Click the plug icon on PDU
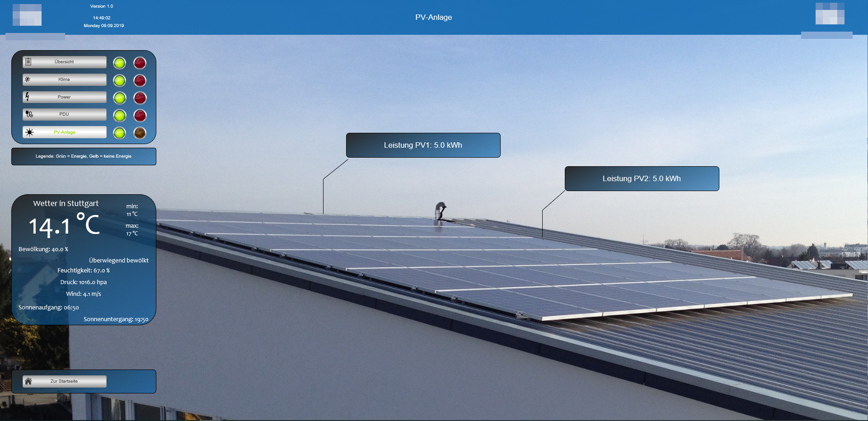This screenshot has width=868, height=421. pos(29,114)
